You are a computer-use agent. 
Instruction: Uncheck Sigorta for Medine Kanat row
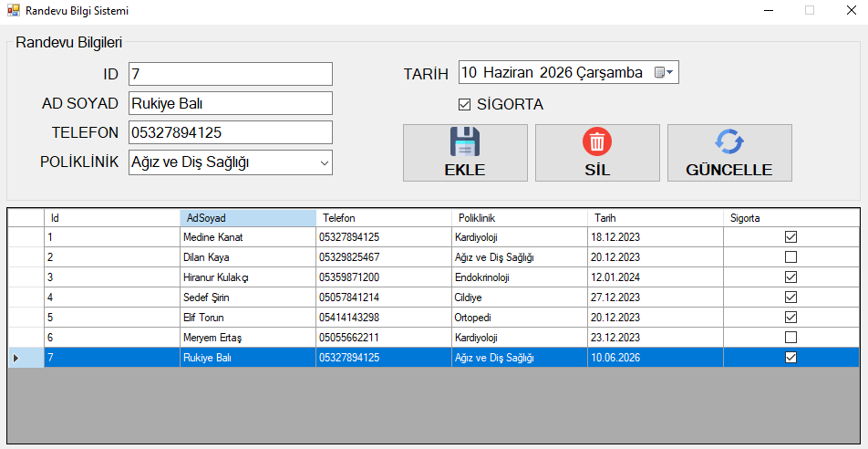tap(790, 237)
